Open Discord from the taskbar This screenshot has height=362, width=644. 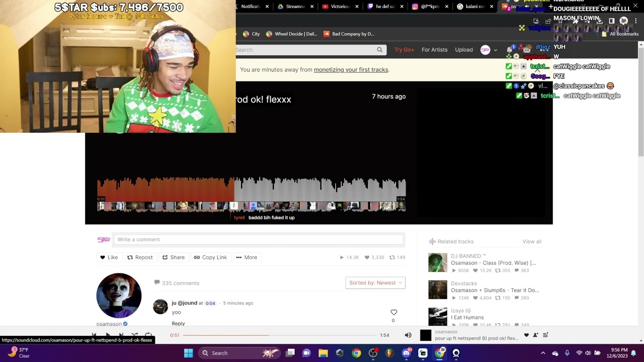(406, 353)
